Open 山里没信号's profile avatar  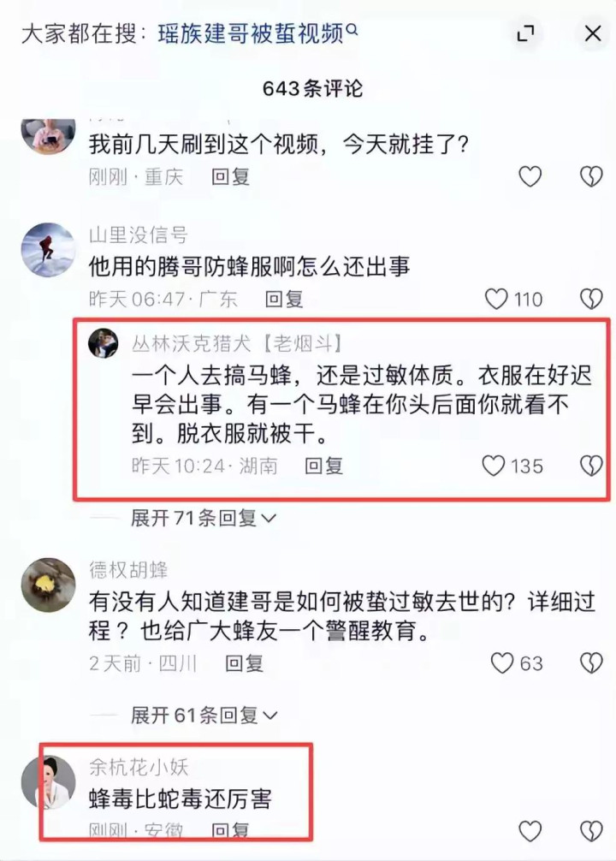pyautogui.click(x=48, y=250)
